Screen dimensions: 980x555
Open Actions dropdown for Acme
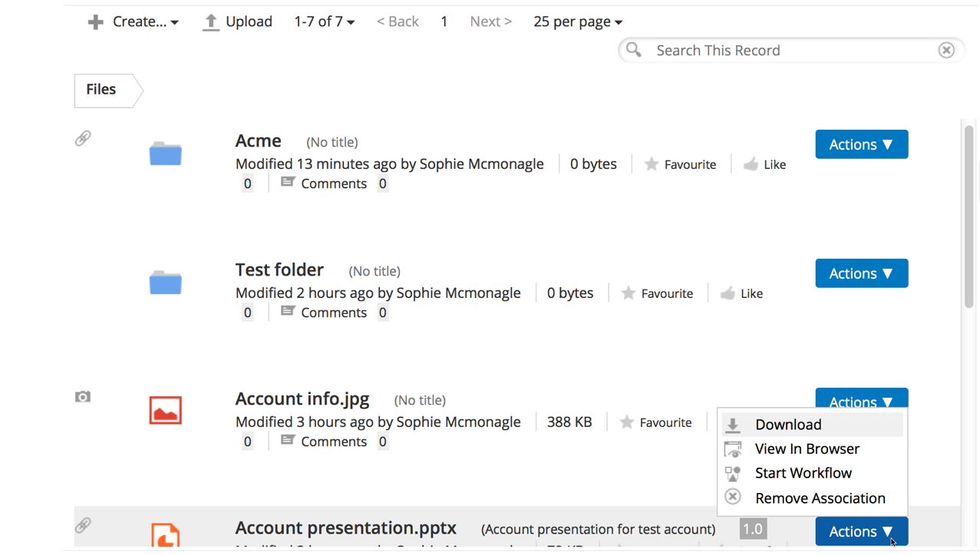tap(861, 144)
